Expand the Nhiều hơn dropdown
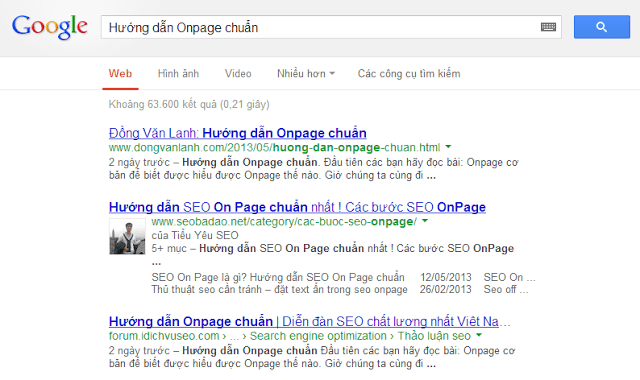 coord(306,73)
